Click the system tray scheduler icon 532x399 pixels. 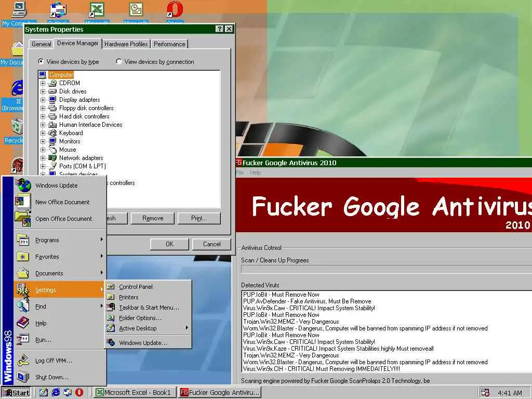pyautogui.click(x=485, y=392)
